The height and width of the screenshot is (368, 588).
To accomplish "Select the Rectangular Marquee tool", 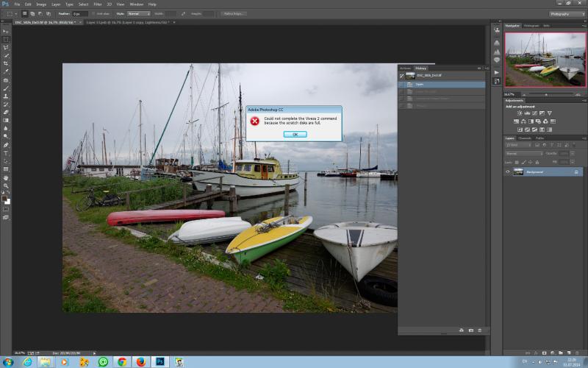I will pos(6,40).
